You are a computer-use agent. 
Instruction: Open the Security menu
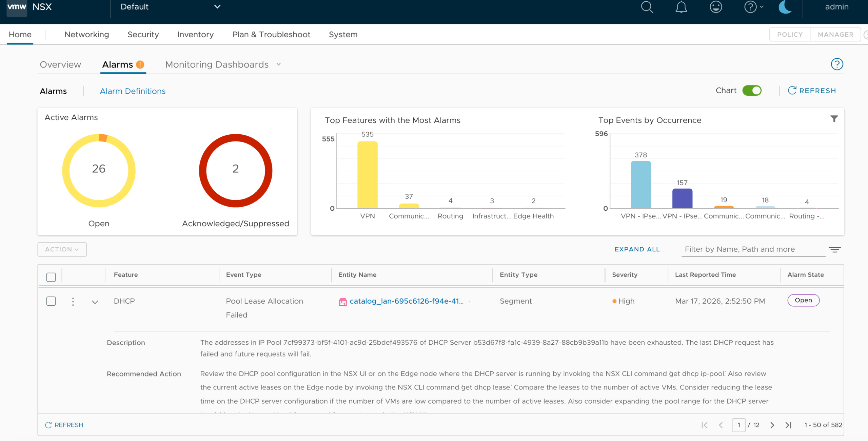pyautogui.click(x=143, y=35)
